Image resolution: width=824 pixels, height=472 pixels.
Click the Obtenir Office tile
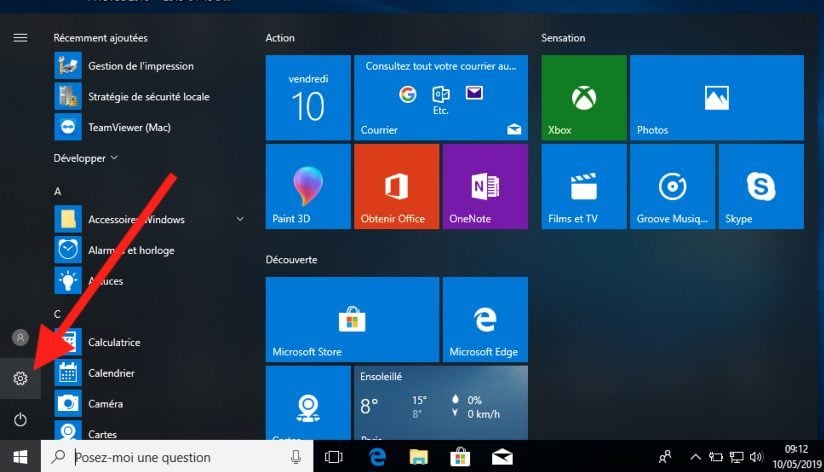[x=397, y=187]
